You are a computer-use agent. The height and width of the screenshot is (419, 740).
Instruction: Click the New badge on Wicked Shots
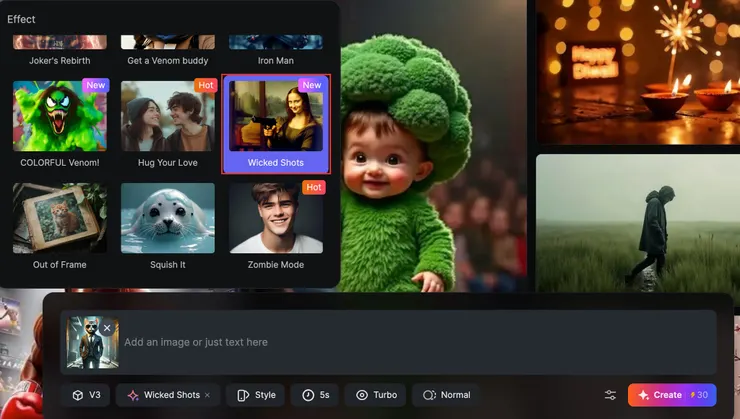[x=312, y=85]
